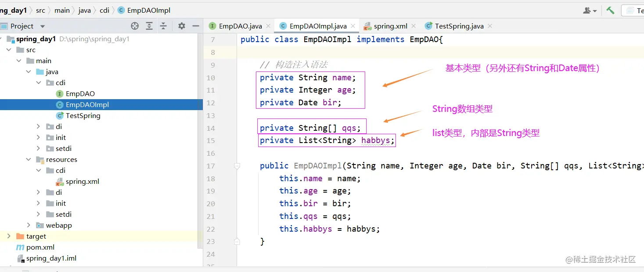Image resolution: width=644 pixels, height=272 pixels.
Task: Click the spring.xml file icon in tree
Action: 60,182
